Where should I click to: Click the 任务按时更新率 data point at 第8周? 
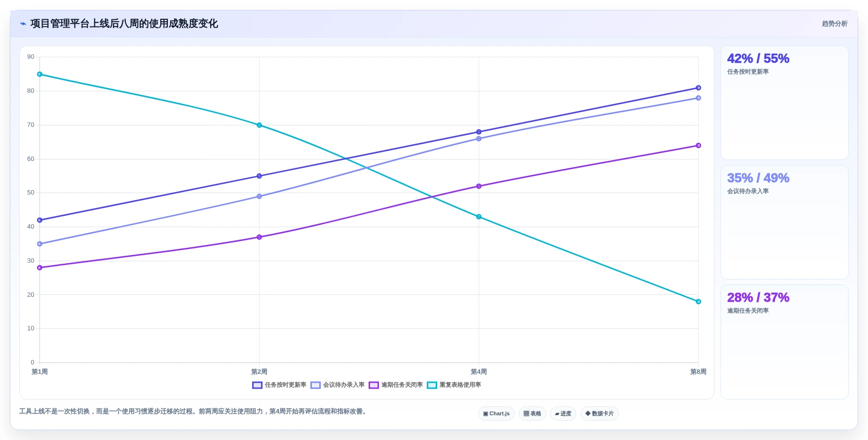tap(698, 88)
